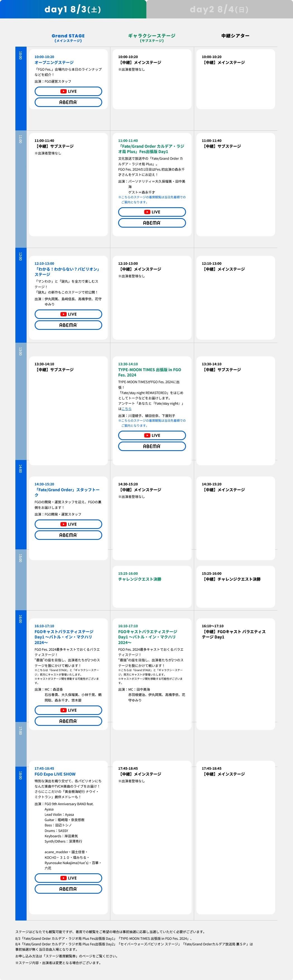293x980 pixels.
Task: Click the 11:00 time marker
Action: coord(21,139)
